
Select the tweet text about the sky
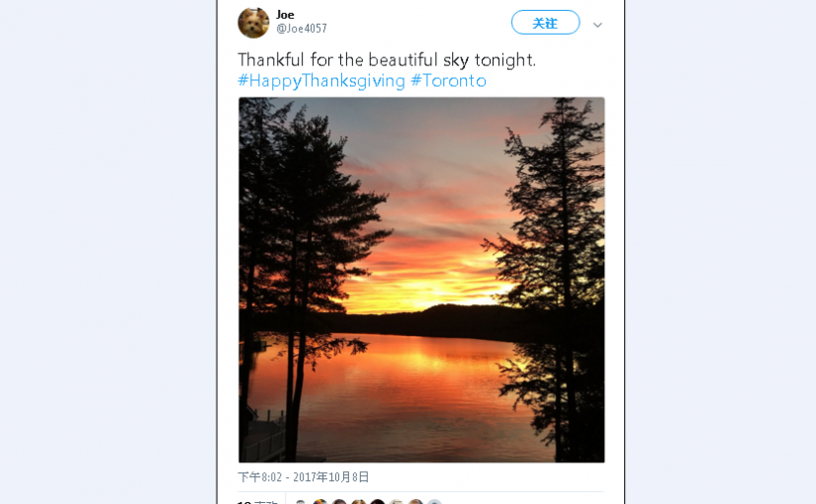(387, 59)
